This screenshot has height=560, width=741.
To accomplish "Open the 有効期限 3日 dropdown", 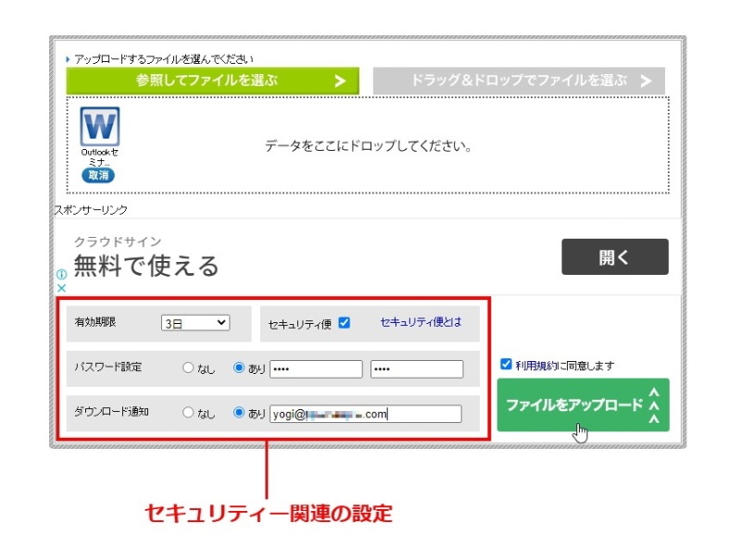I will [195, 323].
